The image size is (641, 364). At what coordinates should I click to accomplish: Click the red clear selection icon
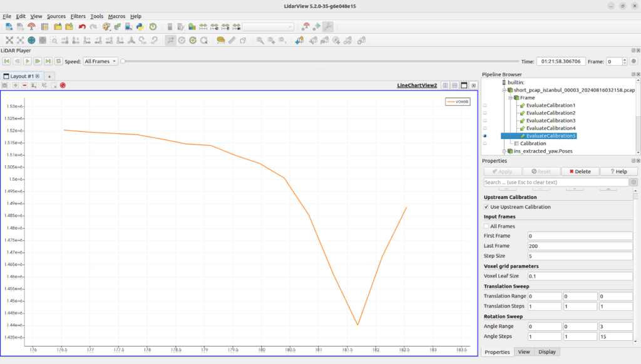pyautogui.click(x=63, y=85)
